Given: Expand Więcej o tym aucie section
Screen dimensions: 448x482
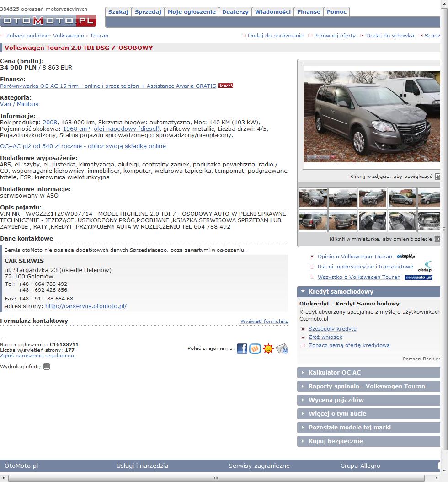Looking at the screenshot, I should (369, 414).
